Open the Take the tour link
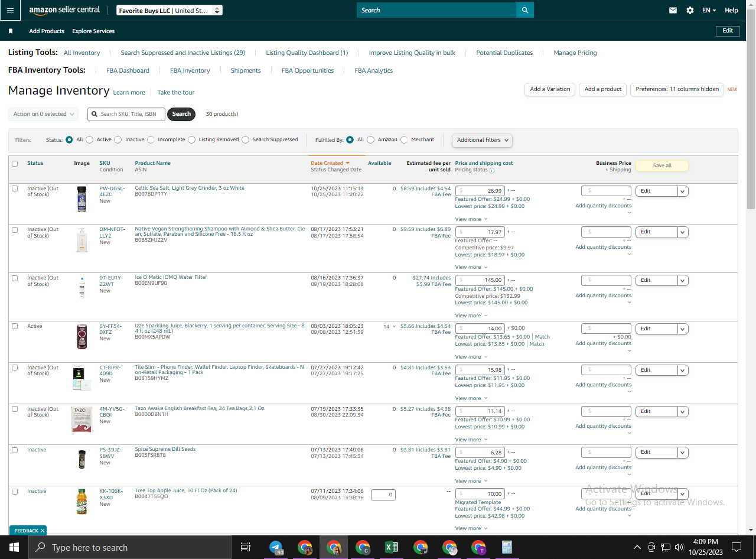756x559 pixels. [175, 92]
